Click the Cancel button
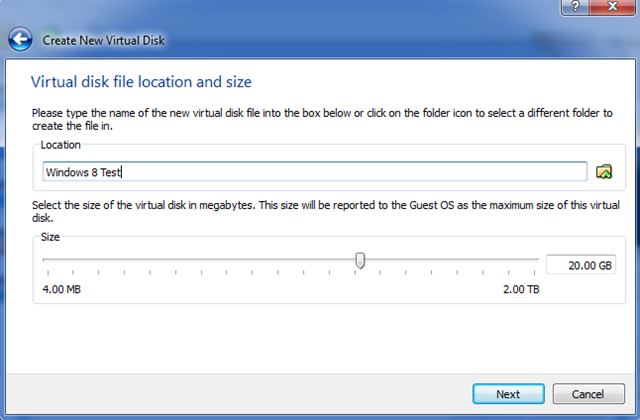640x420 pixels. [588, 394]
